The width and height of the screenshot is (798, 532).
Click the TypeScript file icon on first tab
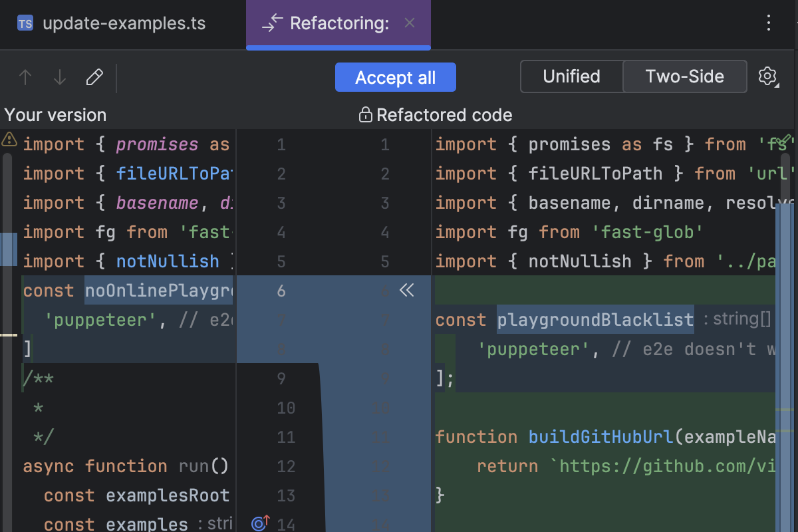25,24
